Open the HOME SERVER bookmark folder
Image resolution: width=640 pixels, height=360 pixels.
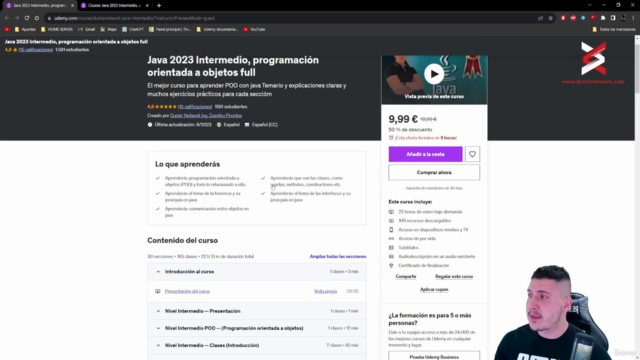coord(57,29)
